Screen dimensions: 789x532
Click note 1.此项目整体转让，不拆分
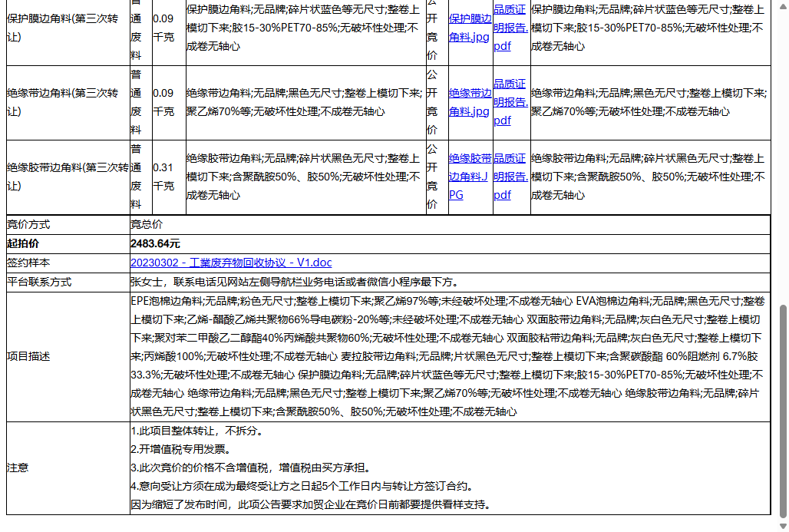196,431
